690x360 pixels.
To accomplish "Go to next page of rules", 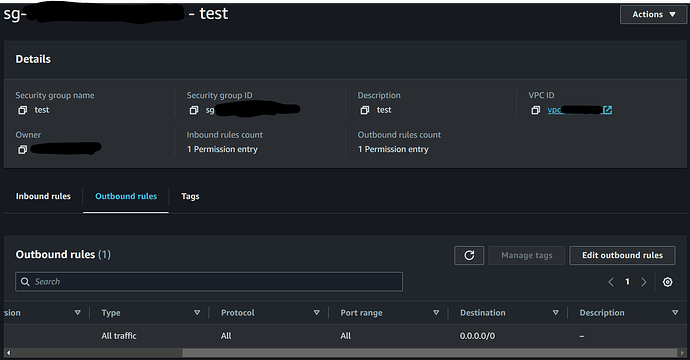I will pyautogui.click(x=644, y=282).
